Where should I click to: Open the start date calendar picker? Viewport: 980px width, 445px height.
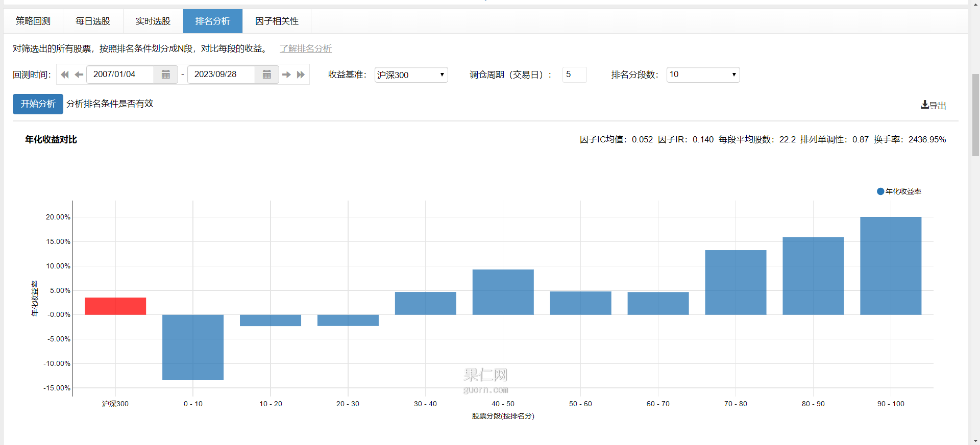point(166,75)
